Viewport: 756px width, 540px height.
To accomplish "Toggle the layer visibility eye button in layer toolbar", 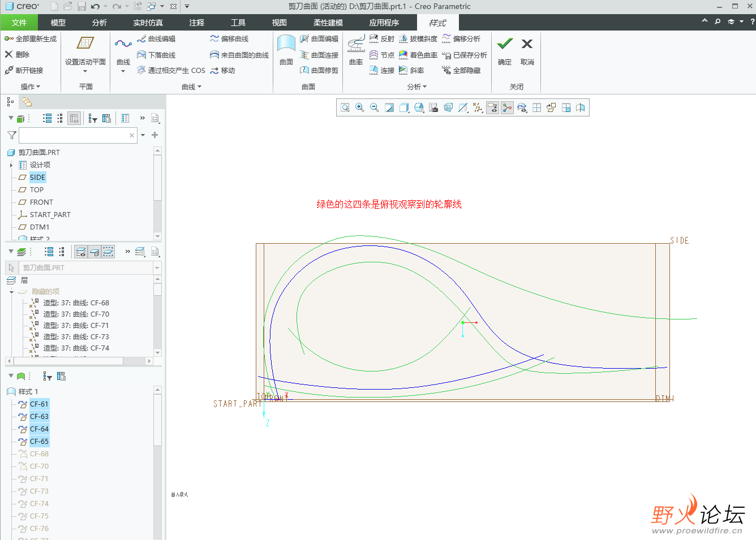I will (81, 252).
